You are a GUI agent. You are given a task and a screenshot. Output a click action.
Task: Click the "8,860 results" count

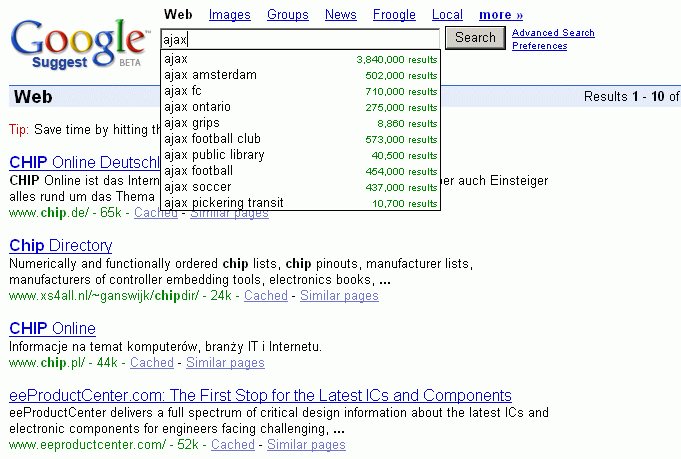click(407, 124)
